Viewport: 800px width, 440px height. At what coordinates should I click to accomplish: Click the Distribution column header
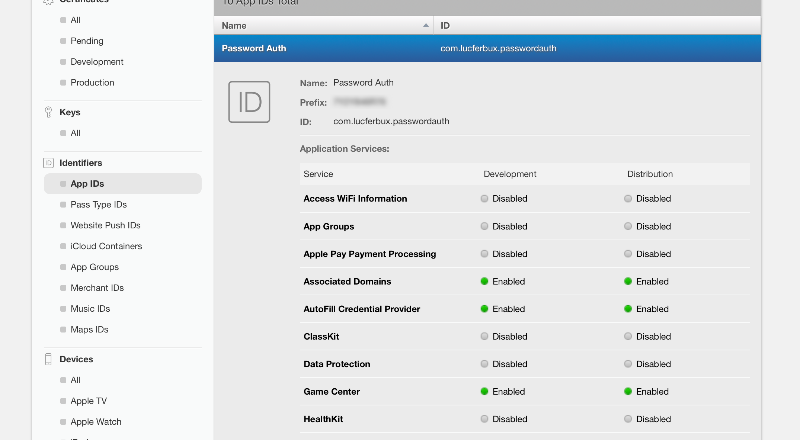point(650,174)
